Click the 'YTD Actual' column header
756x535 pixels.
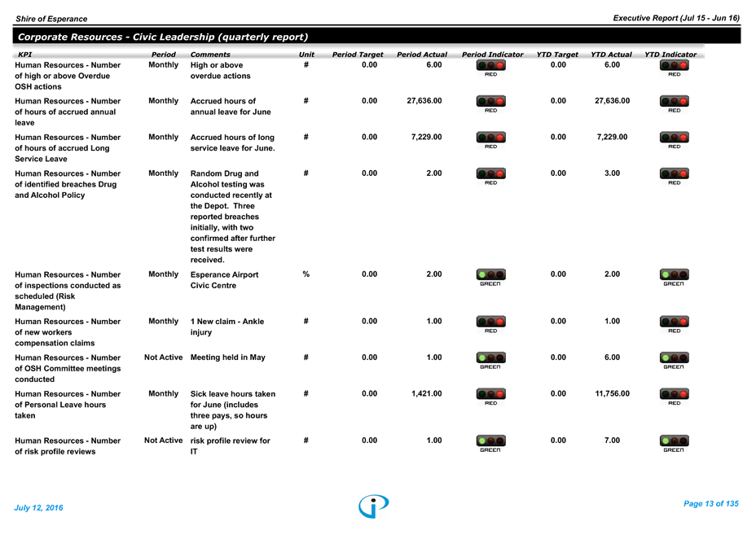(x=611, y=55)
